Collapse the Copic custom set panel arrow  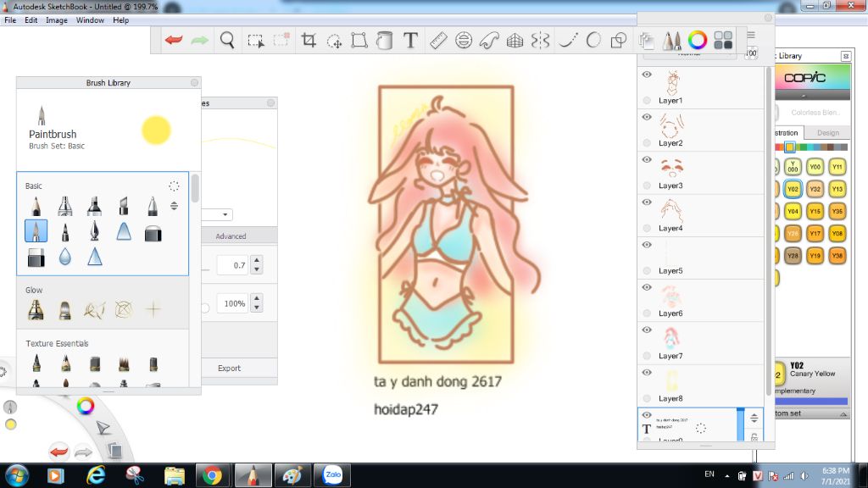843,413
